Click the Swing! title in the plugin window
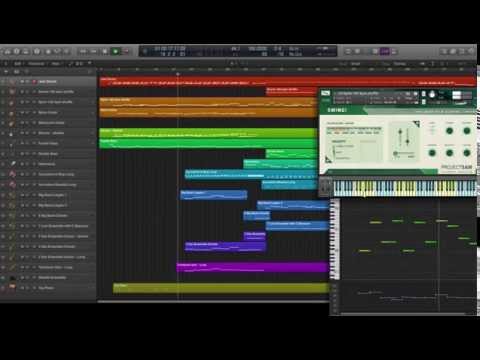The width and height of the screenshot is (480, 360). pos(337,110)
